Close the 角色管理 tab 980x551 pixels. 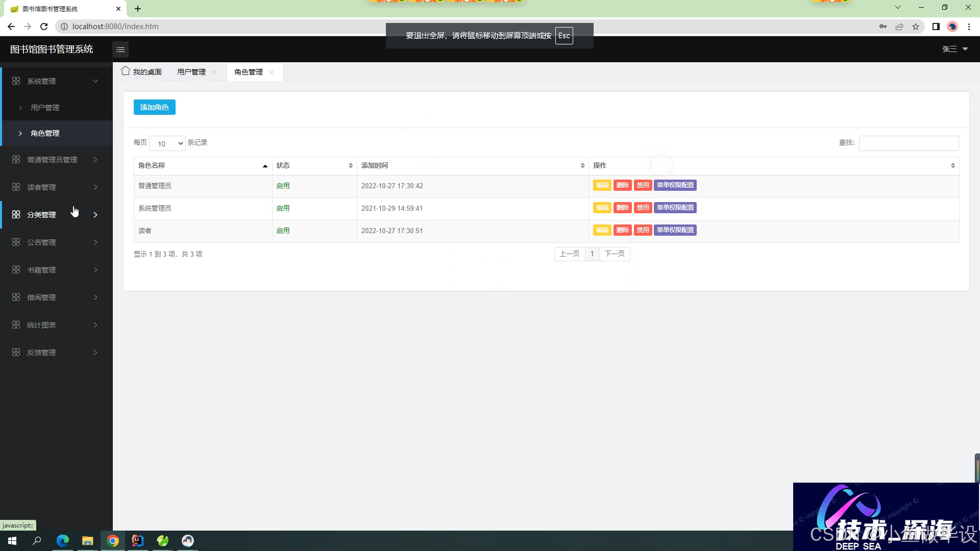pyautogui.click(x=272, y=72)
